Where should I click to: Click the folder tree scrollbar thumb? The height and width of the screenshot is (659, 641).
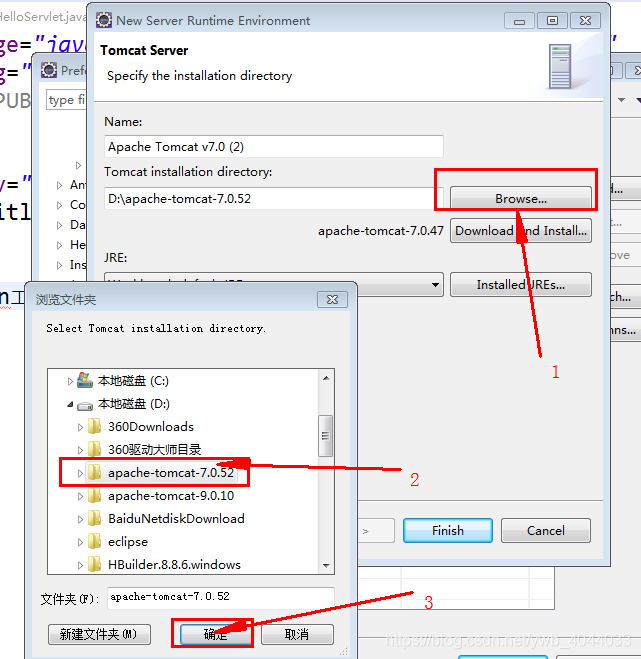click(x=326, y=436)
